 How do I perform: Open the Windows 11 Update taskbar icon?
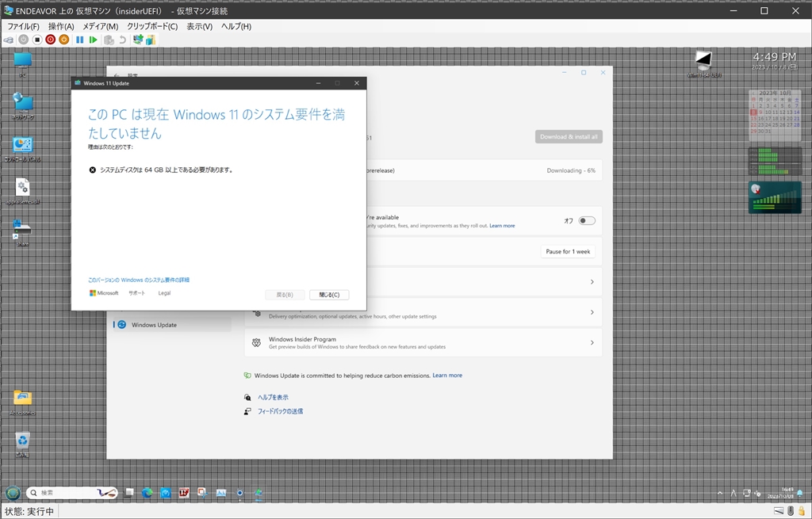258,493
